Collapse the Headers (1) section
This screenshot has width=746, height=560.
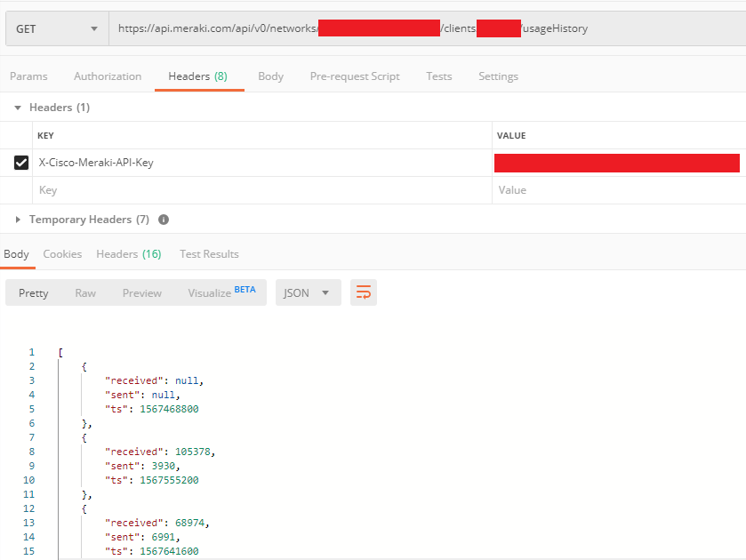click(18, 108)
